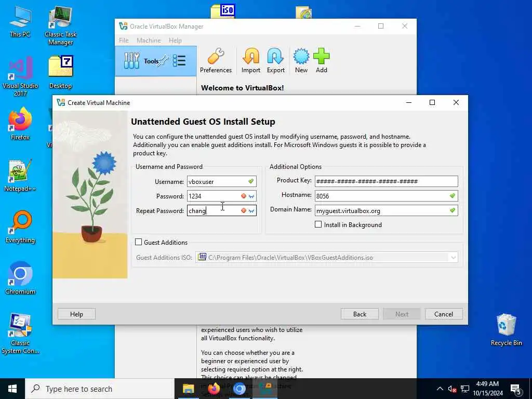Toggle Password field visibility eye icon
This screenshot has width=532, height=399.
[x=251, y=196]
